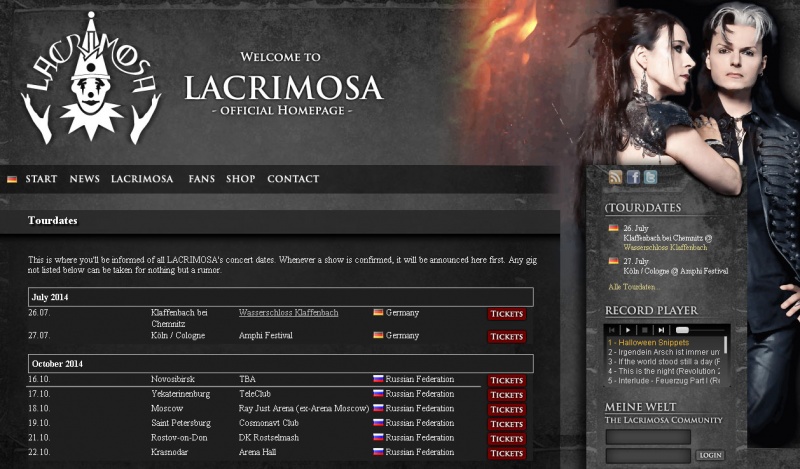Get tickets for Saint Petersburg Cosmonavt Club
The height and width of the screenshot is (469, 800).
click(x=507, y=424)
